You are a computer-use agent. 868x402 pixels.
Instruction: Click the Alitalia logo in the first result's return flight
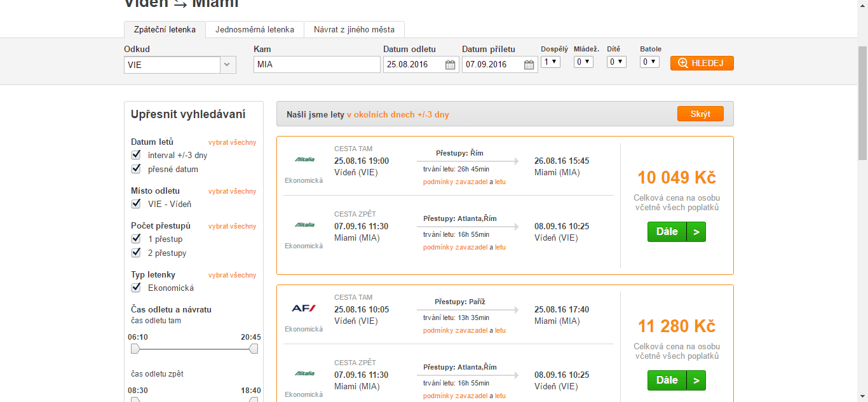[x=304, y=225]
